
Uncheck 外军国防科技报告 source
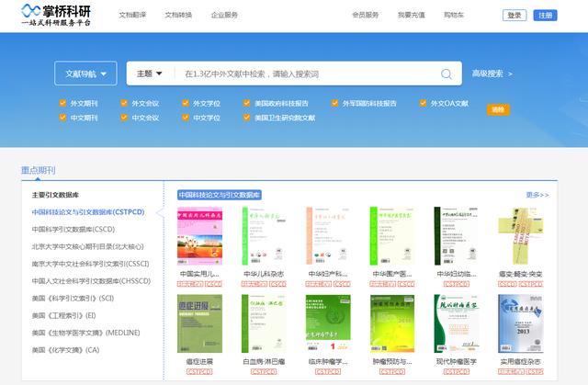tap(334, 103)
